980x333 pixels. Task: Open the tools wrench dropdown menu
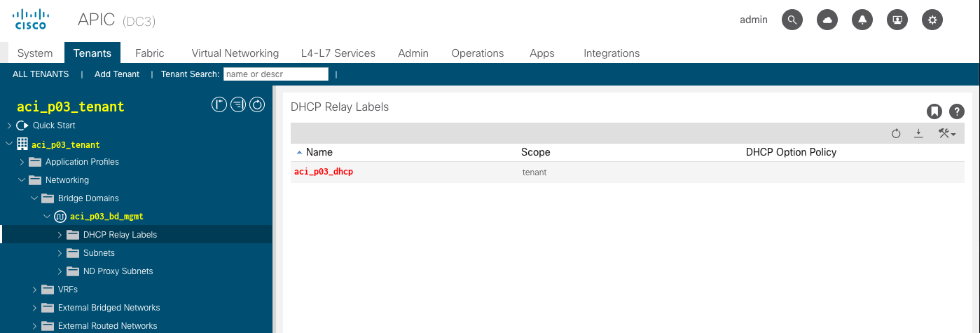(947, 134)
